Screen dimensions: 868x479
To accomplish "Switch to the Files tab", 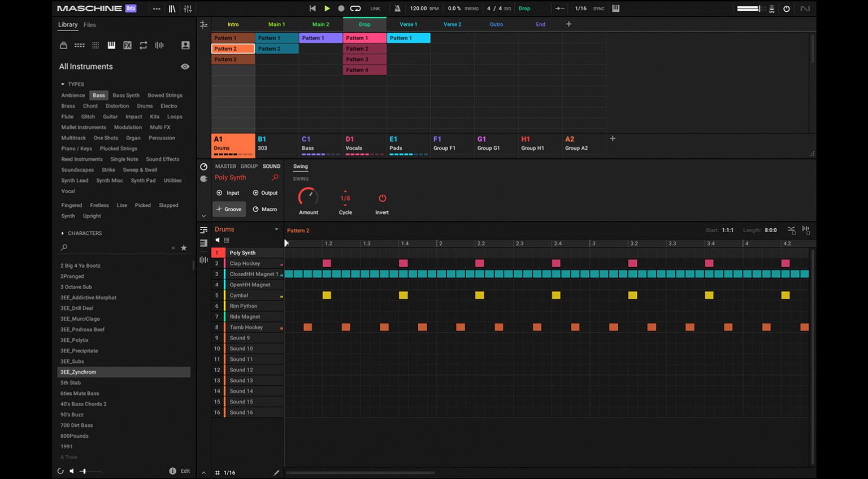I will [90, 24].
